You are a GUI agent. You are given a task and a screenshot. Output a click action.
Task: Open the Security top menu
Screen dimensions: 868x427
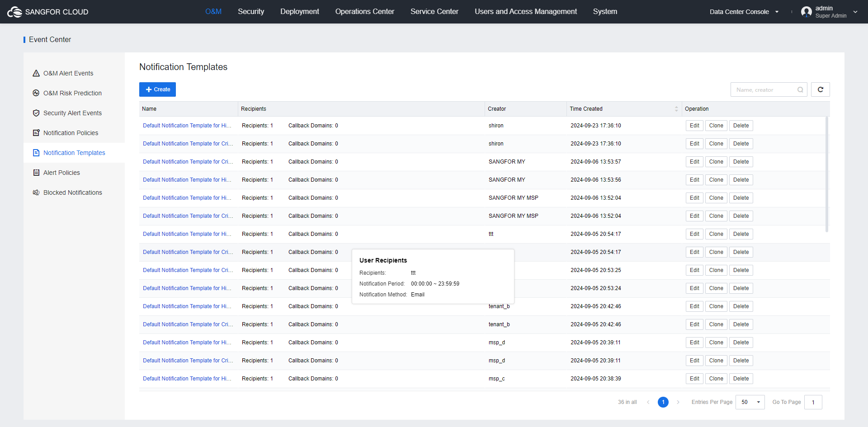click(x=251, y=12)
